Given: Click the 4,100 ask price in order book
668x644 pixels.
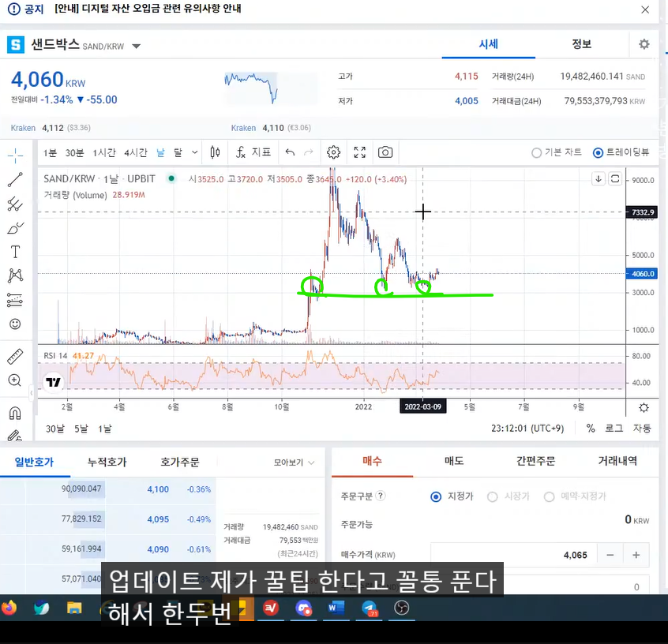Looking at the screenshot, I should 158,489.
